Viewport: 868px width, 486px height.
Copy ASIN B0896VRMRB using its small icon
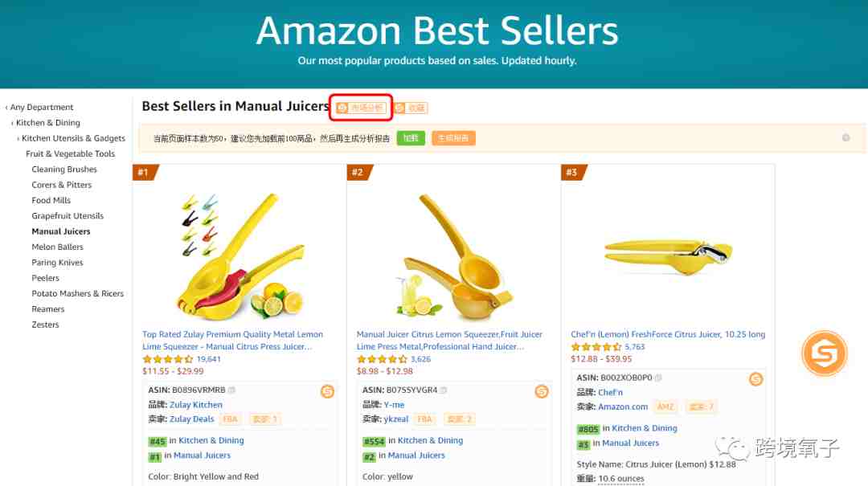(232, 390)
